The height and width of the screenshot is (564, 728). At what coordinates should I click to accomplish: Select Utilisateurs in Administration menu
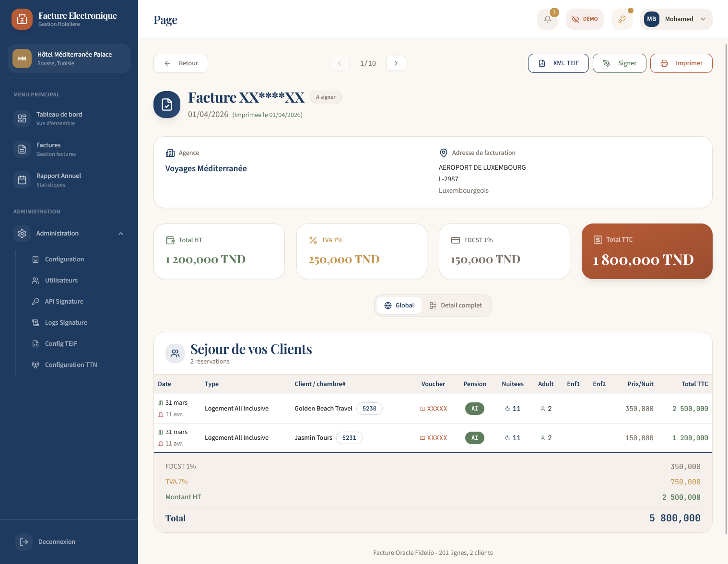[61, 281]
